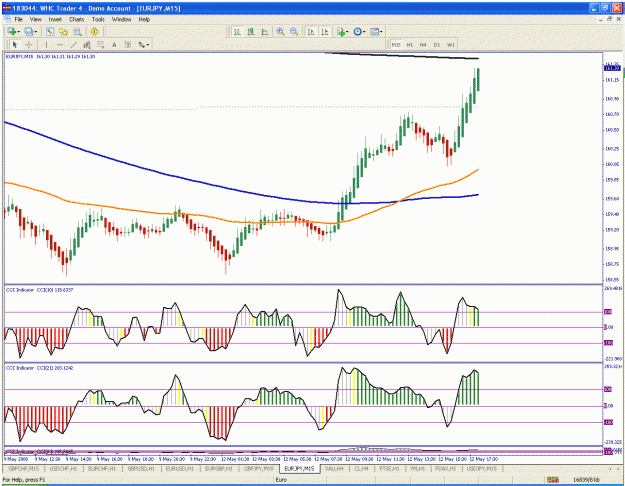Image resolution: width=625 pixels, height=486 pixels.
Task: Open the Market Watch window icon
Action: [50, 31]
